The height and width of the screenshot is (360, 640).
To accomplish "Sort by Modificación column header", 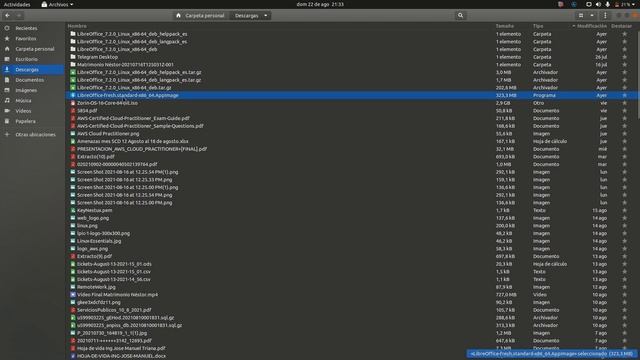I will [x=591, y=26].
